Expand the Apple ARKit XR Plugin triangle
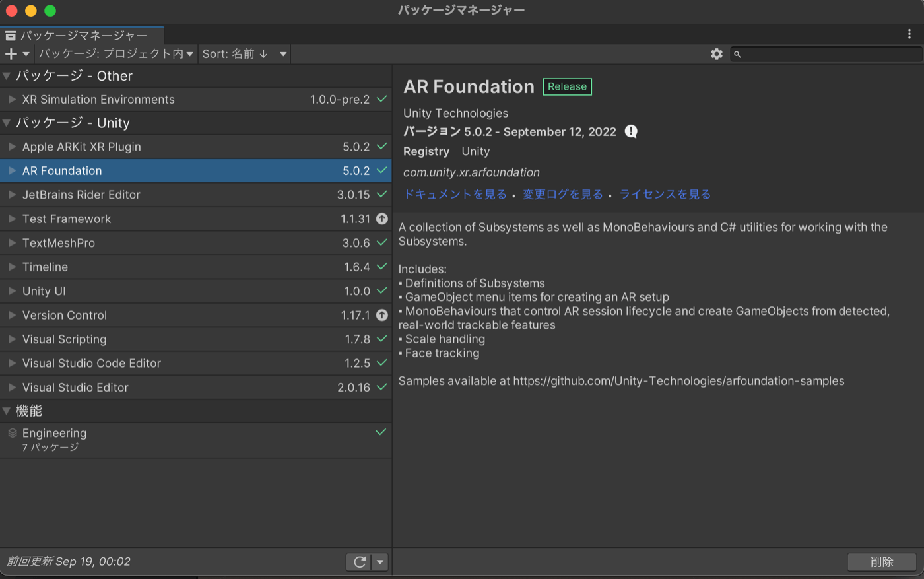 pyautogui.click(x=12, y=147)
